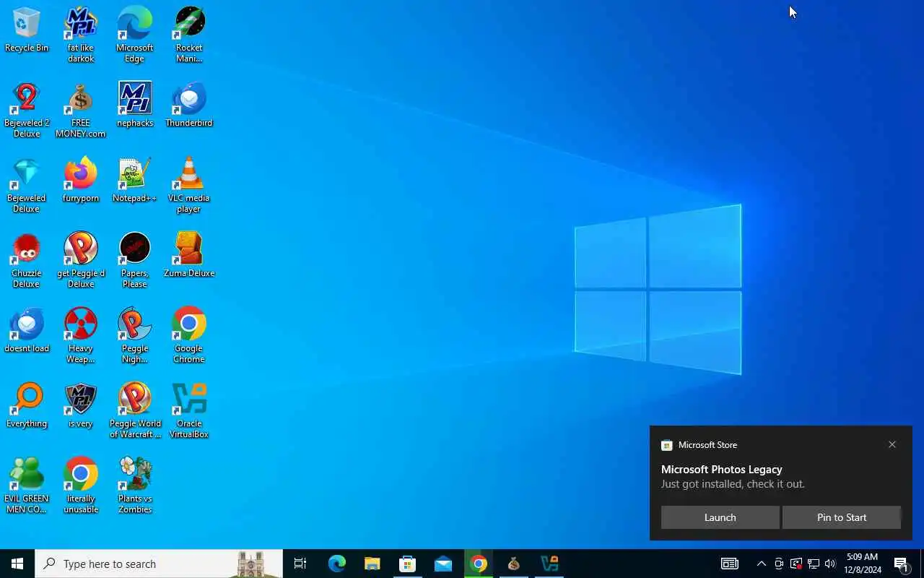The image size is (924, 578).
Task: Select the Notepad++ desktop shortcut
Action: point(135,180)
